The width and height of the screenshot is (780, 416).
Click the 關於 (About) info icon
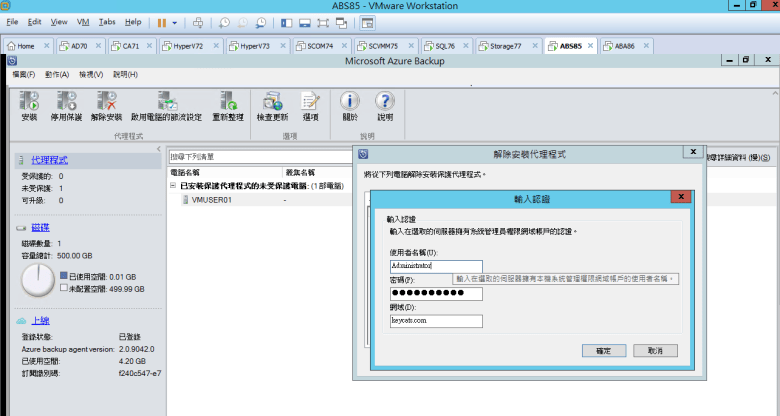pyautogui.click(x=349, y=101)
